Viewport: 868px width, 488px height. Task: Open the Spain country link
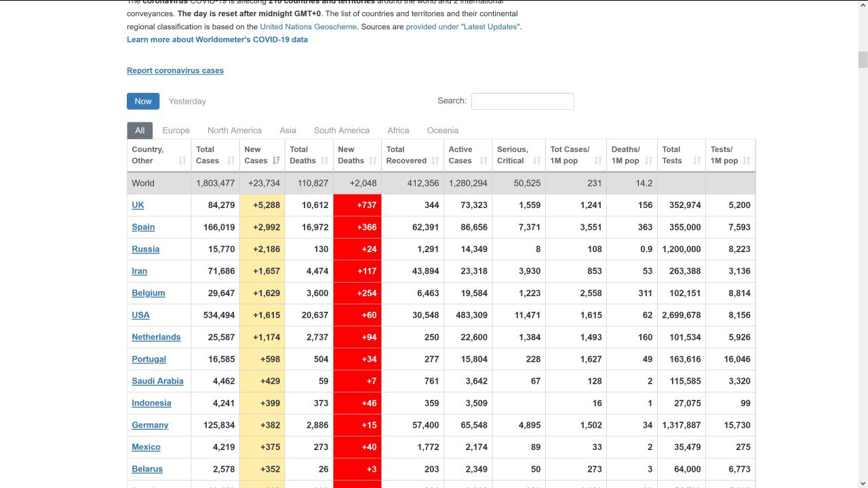point(143,227)
